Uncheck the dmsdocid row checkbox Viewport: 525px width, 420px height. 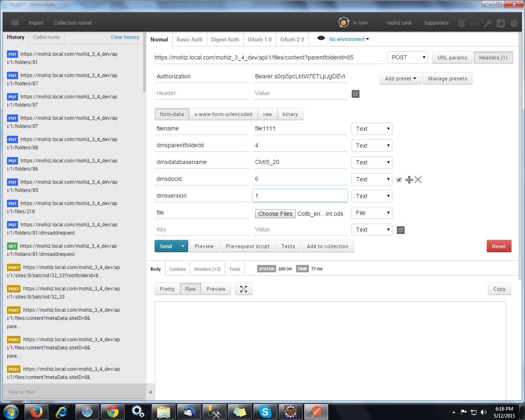[x=399, y=180]
